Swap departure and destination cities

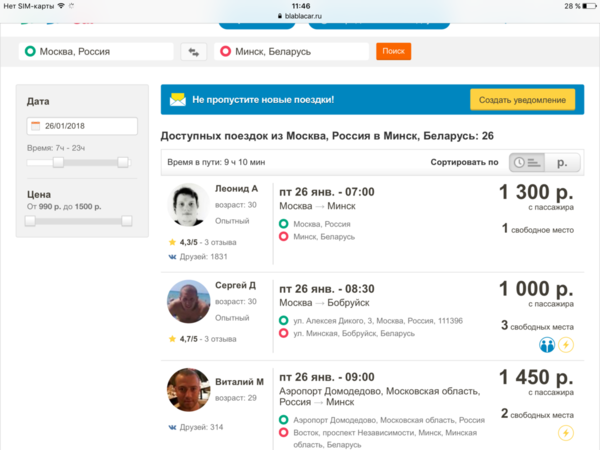pos(194,52)
